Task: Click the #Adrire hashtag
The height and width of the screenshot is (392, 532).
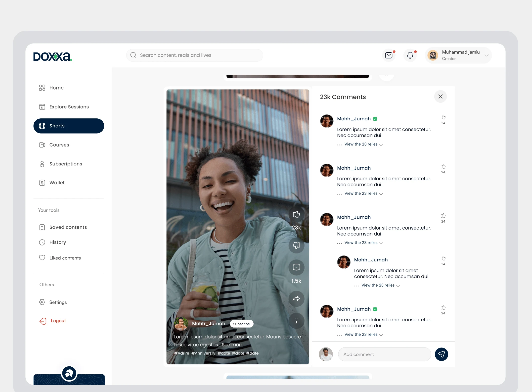Action: (181, 353)
